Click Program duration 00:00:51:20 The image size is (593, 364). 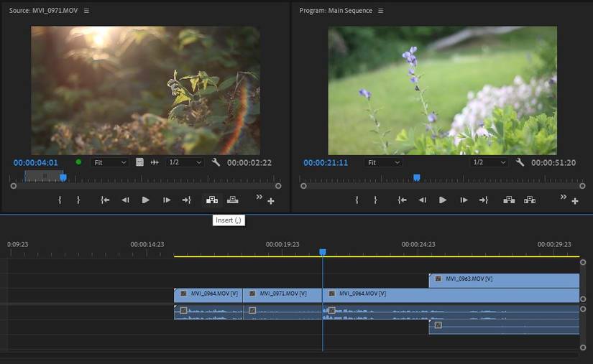coord(553,163)
